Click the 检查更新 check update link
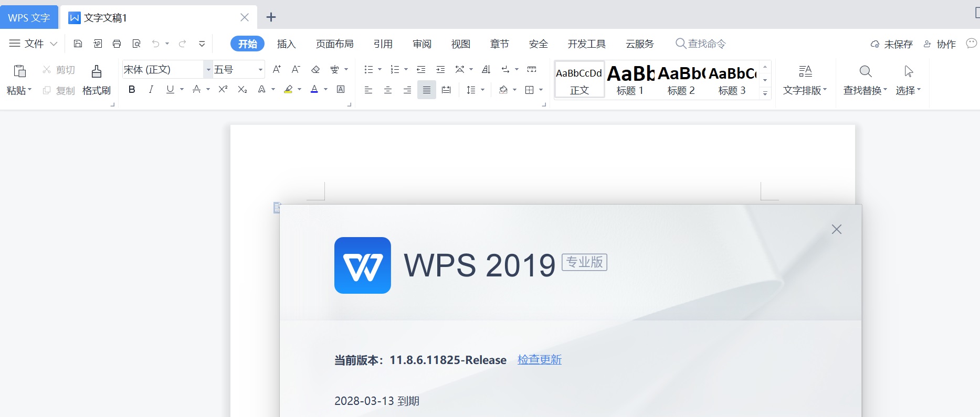The width and height of the screenshot is (980, 417). click(540, 360)
